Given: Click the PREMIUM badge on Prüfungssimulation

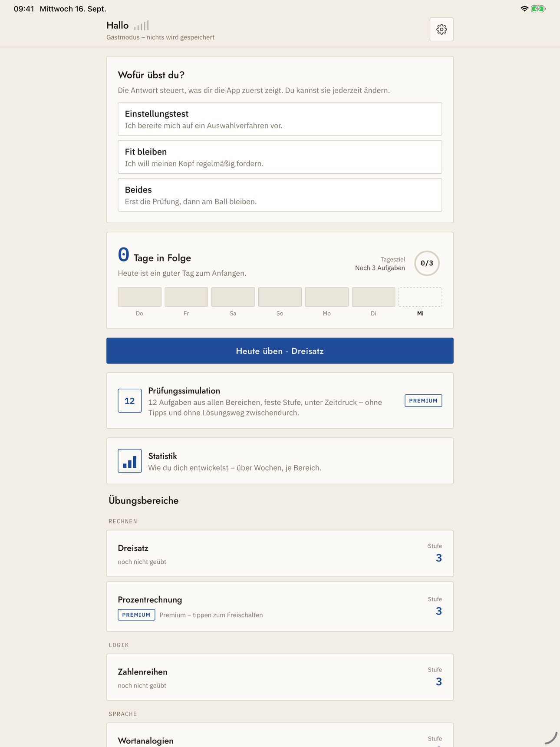Looking at the screenshot, I should click(423, 400).
